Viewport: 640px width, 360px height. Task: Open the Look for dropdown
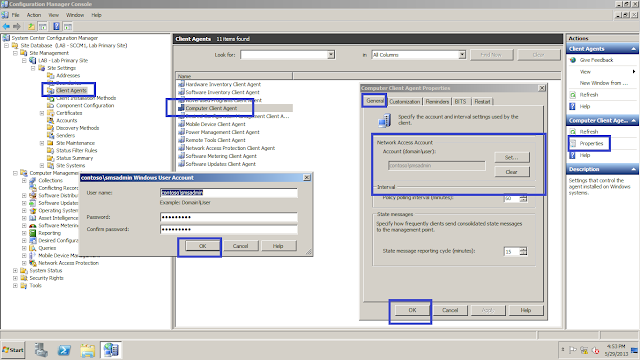click(331, 55)
